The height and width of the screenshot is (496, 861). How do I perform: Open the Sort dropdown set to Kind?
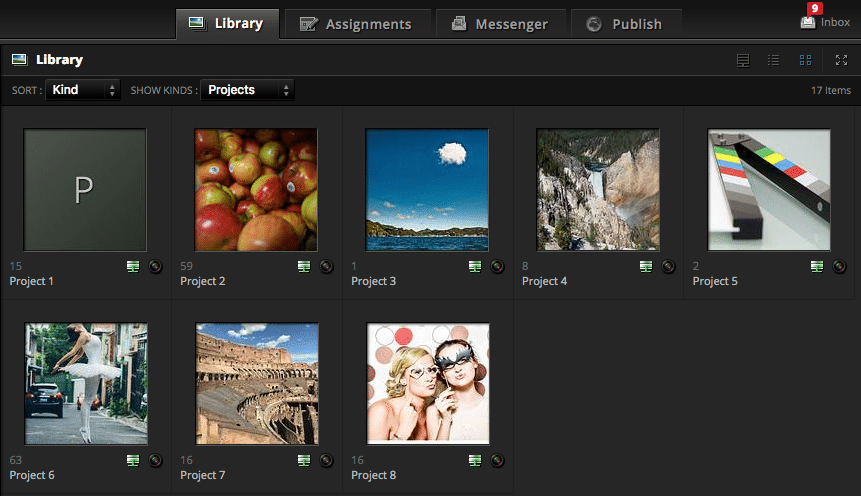point(83,90)
